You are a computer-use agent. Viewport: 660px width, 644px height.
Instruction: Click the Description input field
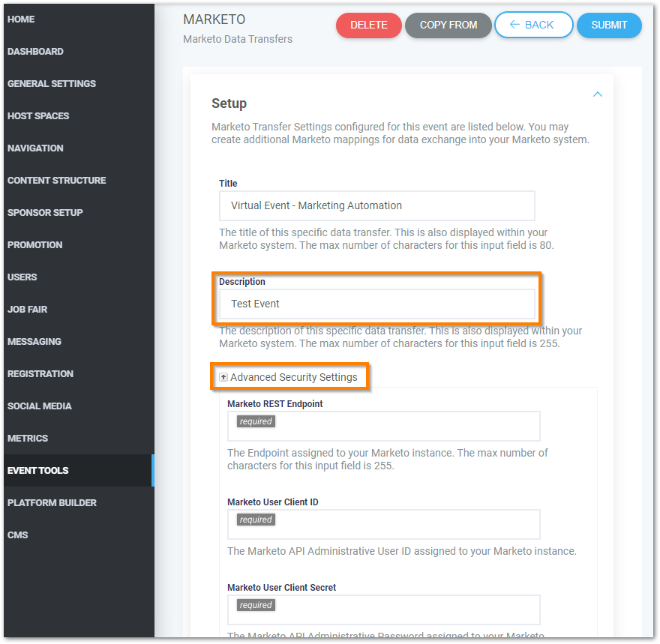pyautogui.click(x=376, y=304)
